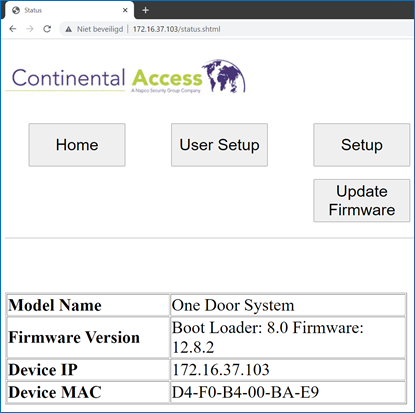The height and width of the screenshot is (413, 415).
Task: Click the 'Boot Loader: 8.0 Firmware: 12.8.2' cell
Action: (x=288, y=337)
